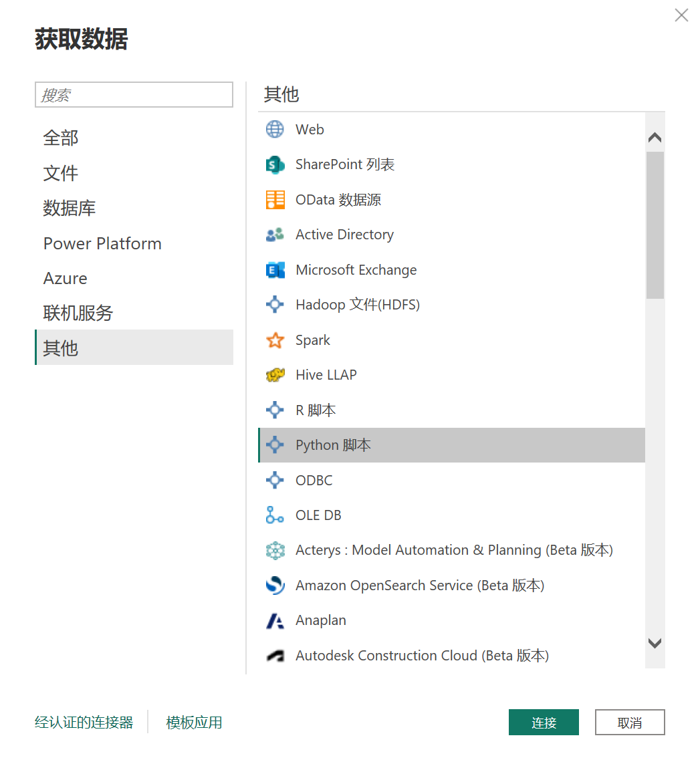
Task: Open the 经认证的连接器 link
Action: click(83, 722)
